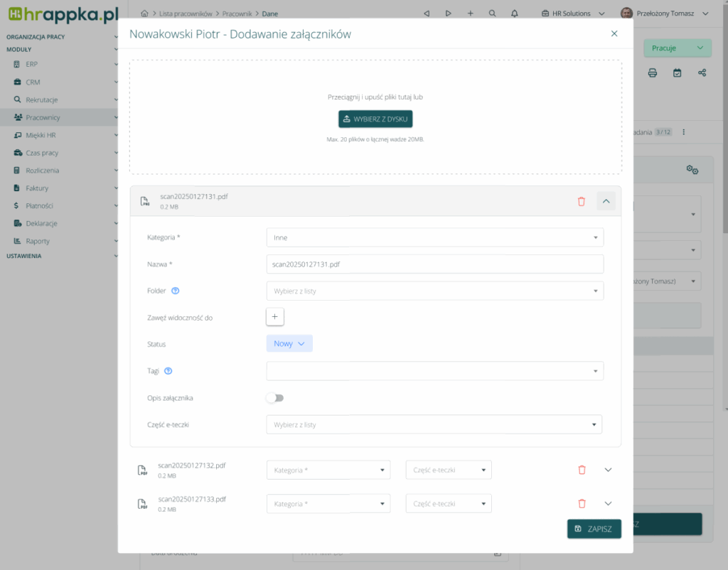Viewport: 728px width, 570px height.
Task: Open the Rekrutacje module in sidebar
Action: point(41,100)
